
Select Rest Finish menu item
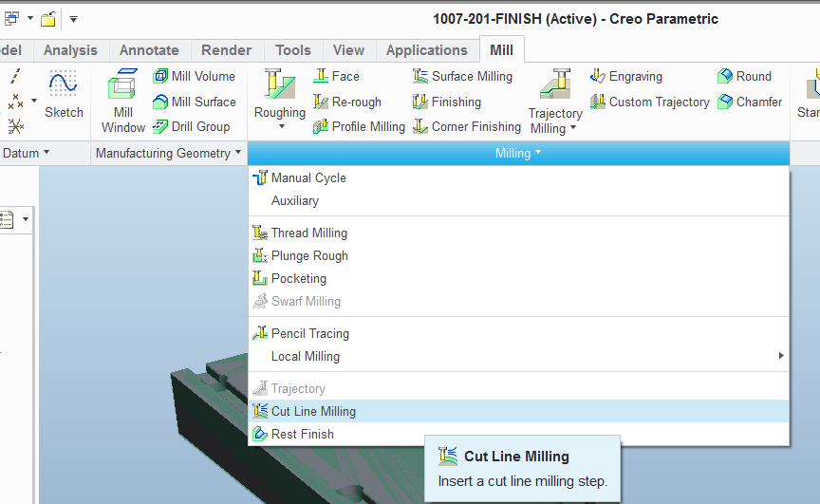518,434
